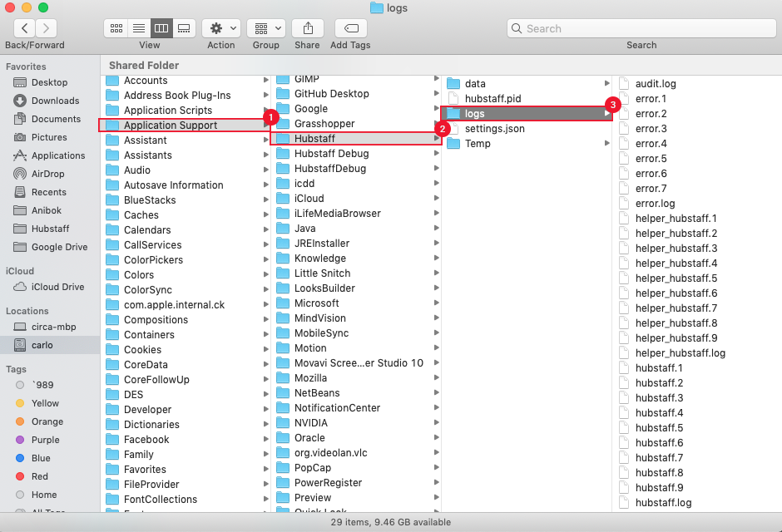
Task: Expand the Mozilla folder arrow
Action: click(437, 377)
